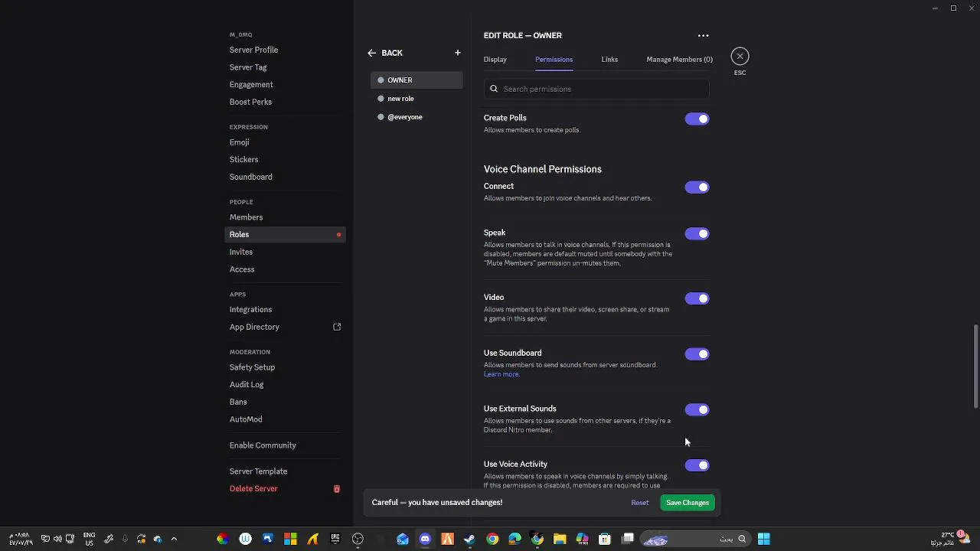Open Microsoft Edge from the taskbar
This screenshot has height=551, width=980.
(514, 539)
